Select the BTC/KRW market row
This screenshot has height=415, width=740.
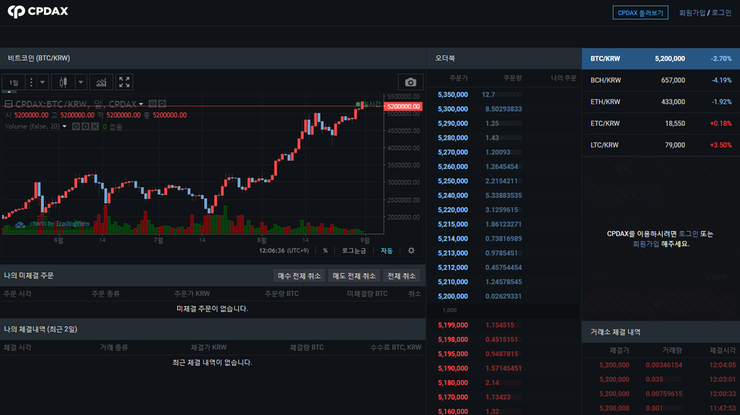661,59
